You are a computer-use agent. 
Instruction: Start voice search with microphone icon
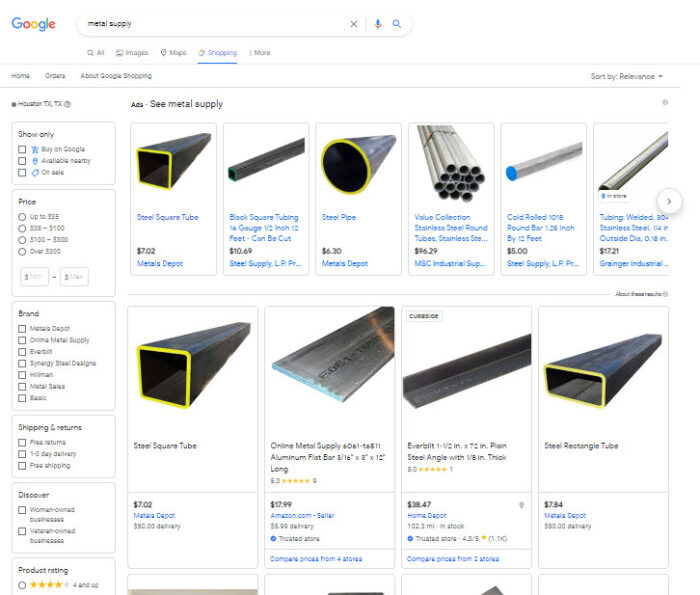point(378,24)
